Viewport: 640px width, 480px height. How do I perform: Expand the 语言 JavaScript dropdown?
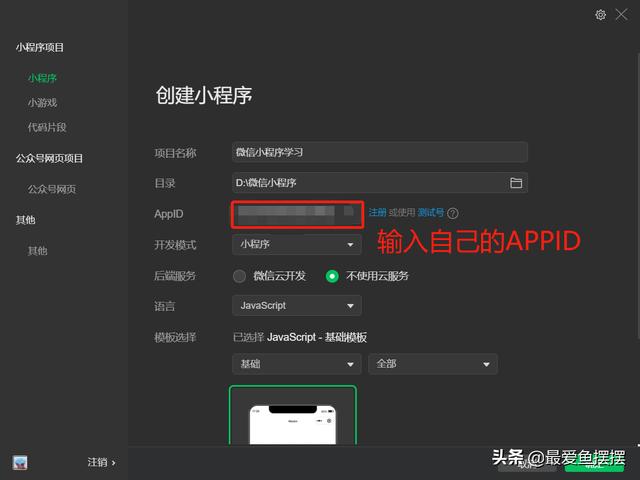tap(297, 306)
